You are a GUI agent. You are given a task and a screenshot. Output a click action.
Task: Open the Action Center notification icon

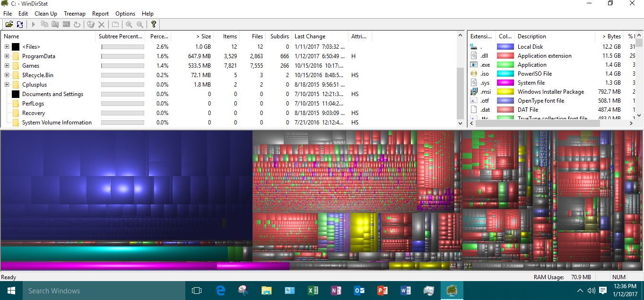603,291
